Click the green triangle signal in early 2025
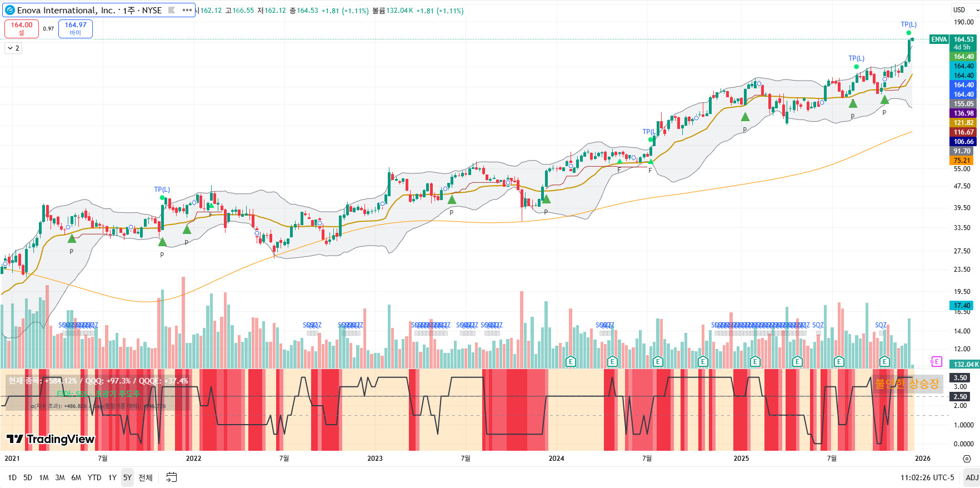The image size is (980, 488). [x=745, y=117]
